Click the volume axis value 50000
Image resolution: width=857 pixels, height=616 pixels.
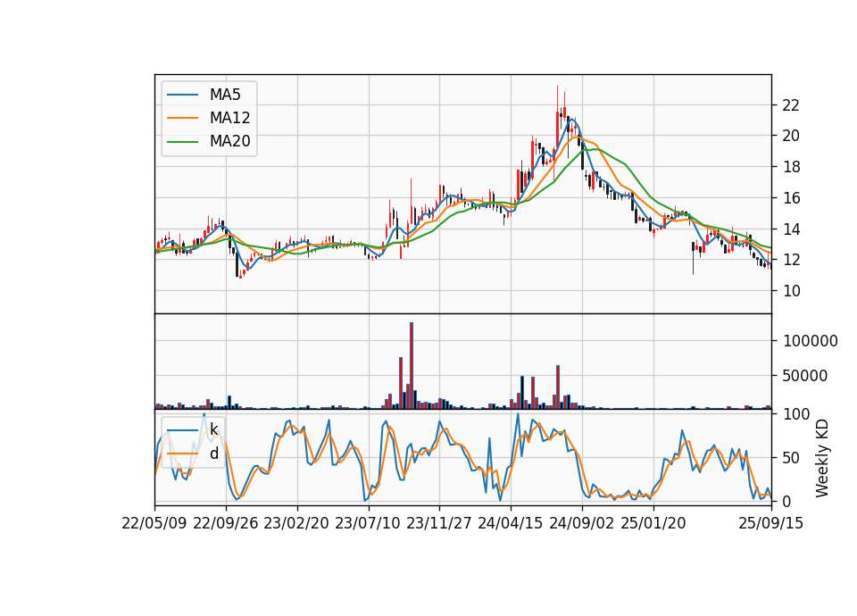pyautogui.click(x=805, y=376)
